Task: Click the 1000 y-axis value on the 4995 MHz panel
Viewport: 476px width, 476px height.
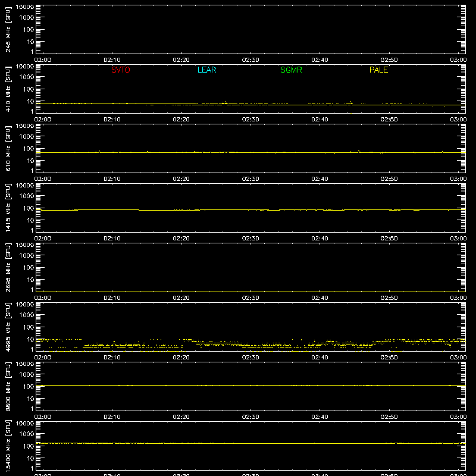Action: (27, 315)
